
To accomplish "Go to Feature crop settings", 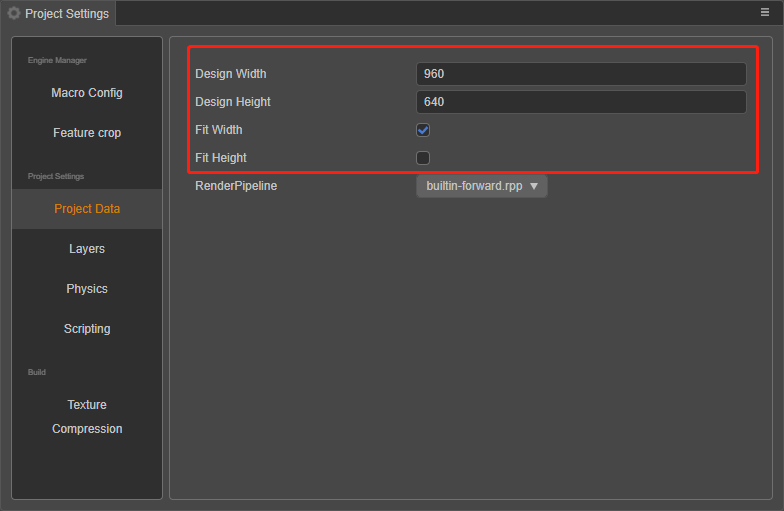I will tap(87, 133).
